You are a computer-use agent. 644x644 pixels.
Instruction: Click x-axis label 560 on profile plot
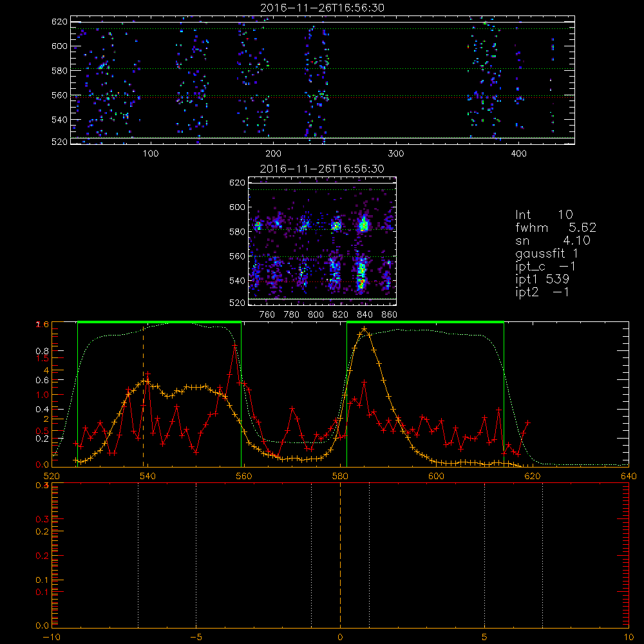coord(244,477)
